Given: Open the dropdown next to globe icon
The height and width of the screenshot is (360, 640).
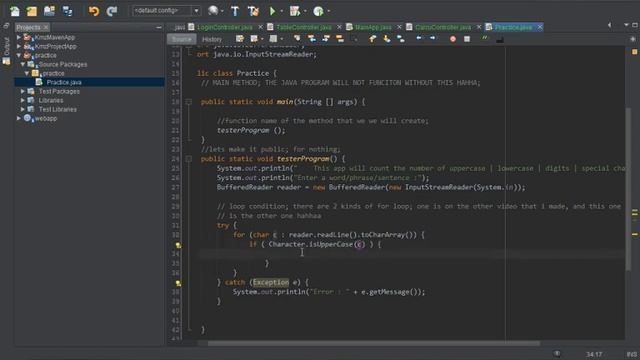Looking at the screenshot, I should (222, 11).
